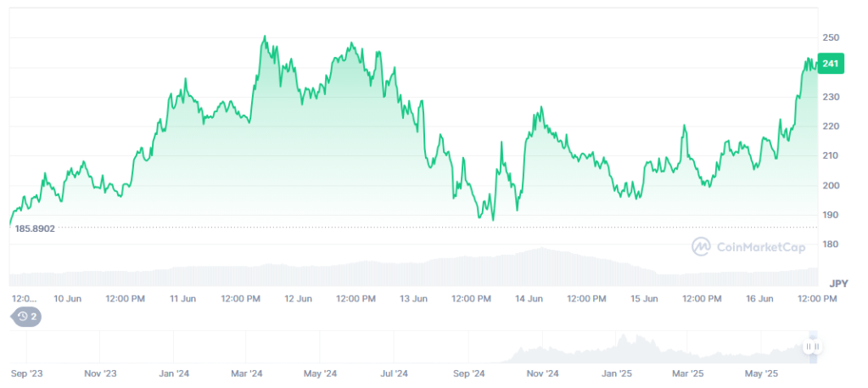Select Nov '24 on the overview timeline

point(542,374)
